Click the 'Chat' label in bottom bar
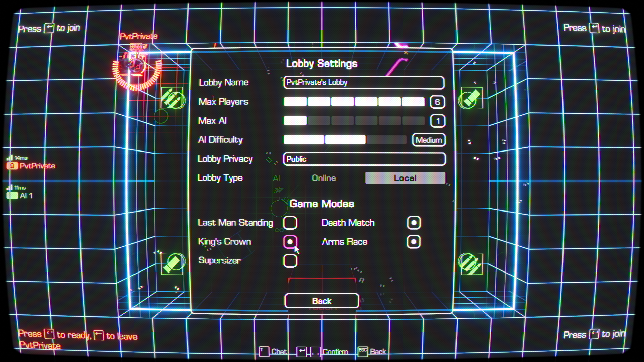 pyautogui.click(x=279, y=352)
